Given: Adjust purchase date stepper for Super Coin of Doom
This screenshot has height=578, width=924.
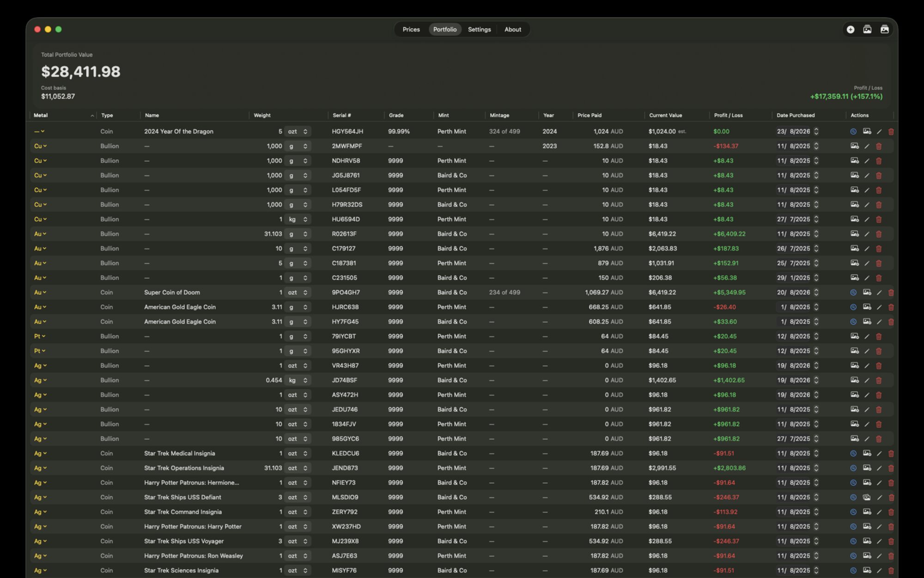Looking at the screenshot, I should (816, 293).
